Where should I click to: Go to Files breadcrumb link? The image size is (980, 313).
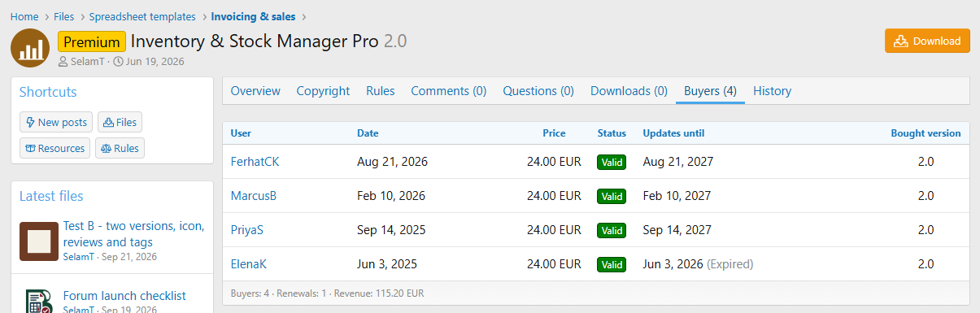64,16
